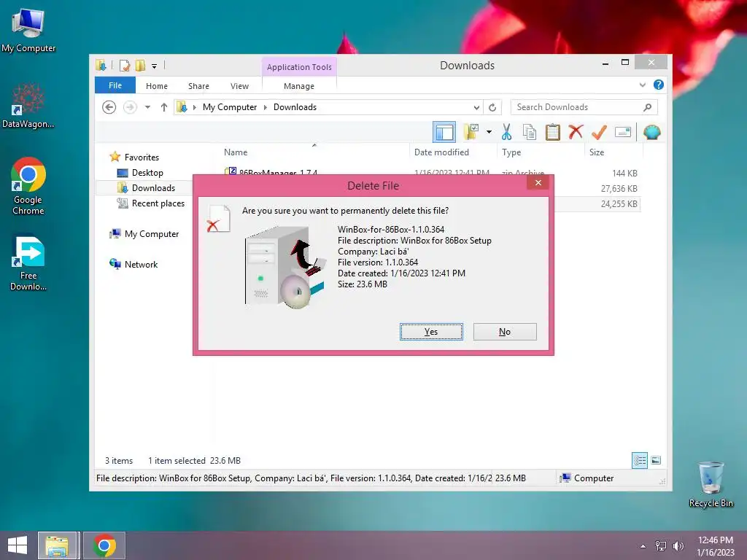The width and height of the screenshot is (747, 560).
Task: Click the folder options toolbar icon
Action: (x=471, y=132)
